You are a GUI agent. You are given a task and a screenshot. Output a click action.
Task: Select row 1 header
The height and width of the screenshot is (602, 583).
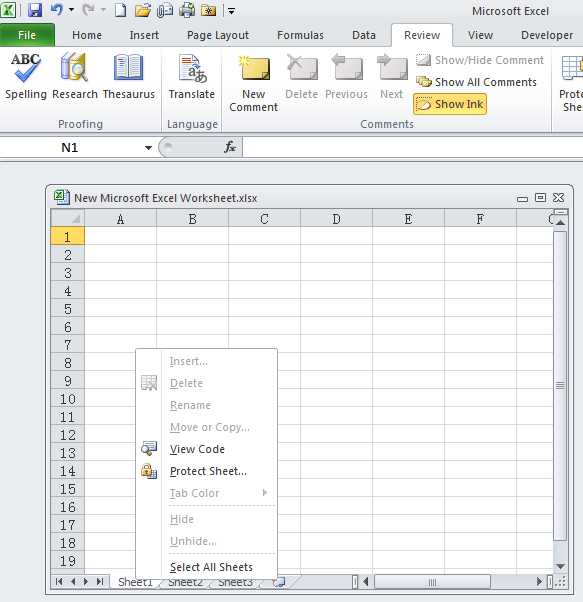tap(68, 236)
